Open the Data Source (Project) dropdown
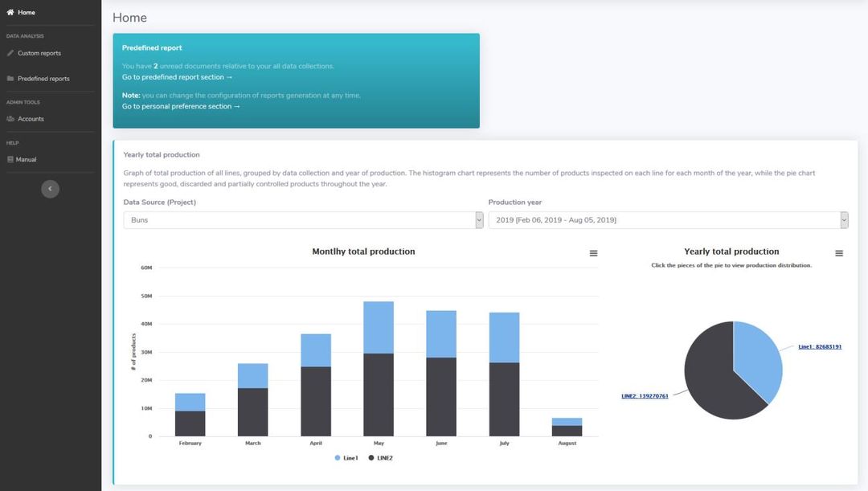This screenshot has width=868, height=491. coord(303,219)
